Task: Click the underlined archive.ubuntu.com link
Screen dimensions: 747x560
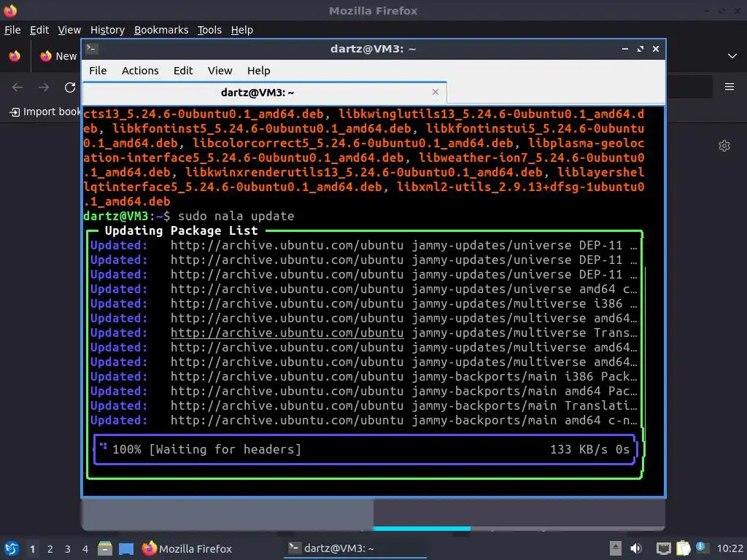Action: [287, 332]
